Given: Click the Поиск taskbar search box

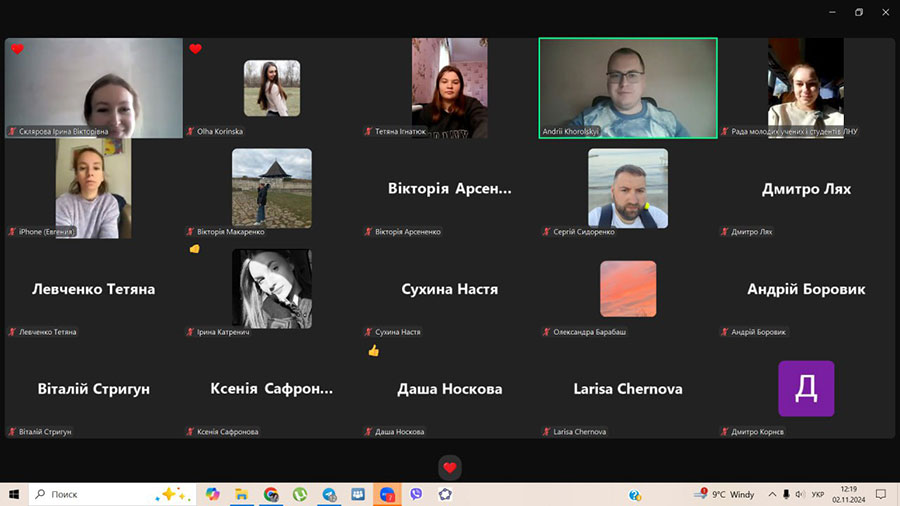Looking at the screenshot, I should point(90,494).
